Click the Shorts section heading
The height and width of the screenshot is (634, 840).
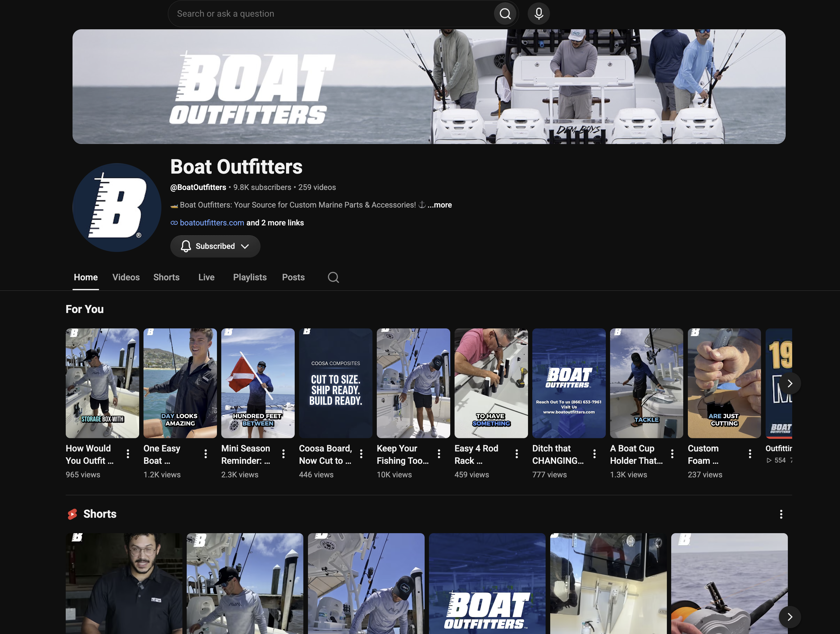(x=100, y=514)
